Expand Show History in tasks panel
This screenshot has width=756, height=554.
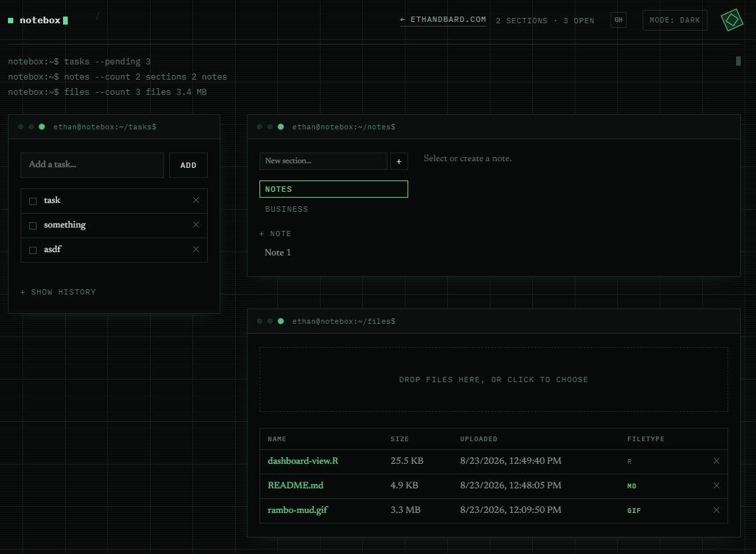click(x=58, y=292)
